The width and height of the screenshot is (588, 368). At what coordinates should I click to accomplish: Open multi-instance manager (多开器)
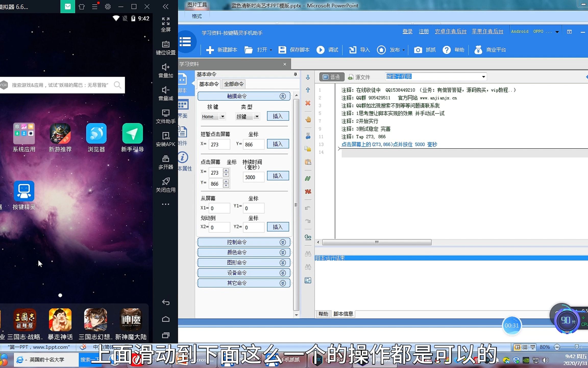pyautogui.click(x=166, y=162)
